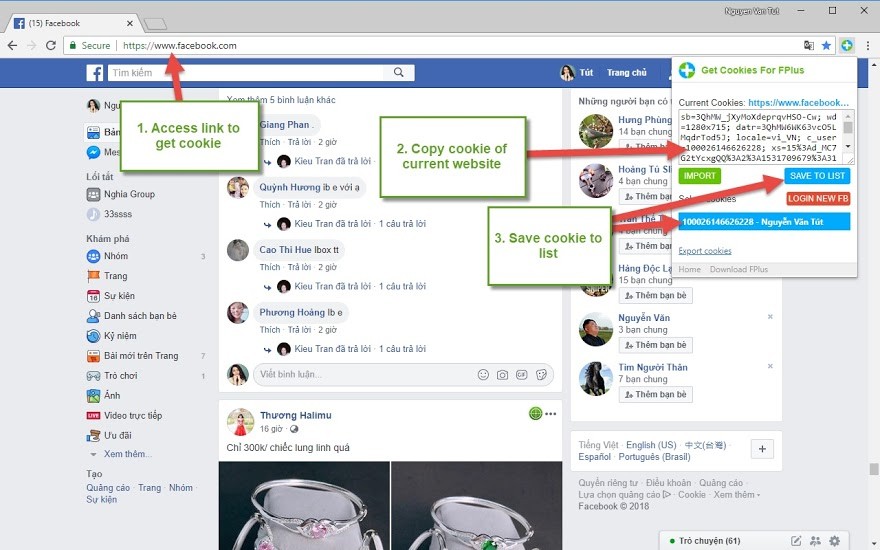The width and height of the screenshot is (880, 550).
Task: Bookmark this page with the star icon
Action: click(x=826, y=45)
